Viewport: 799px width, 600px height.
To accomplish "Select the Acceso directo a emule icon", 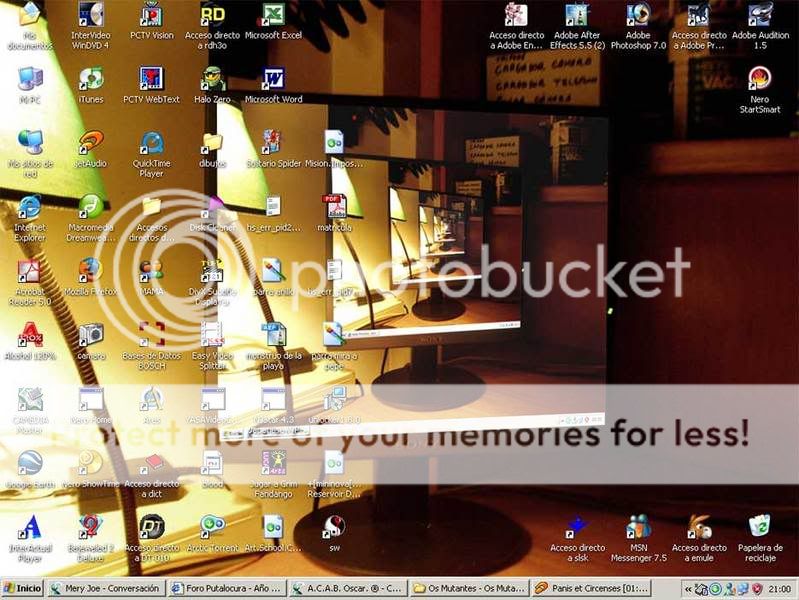I will (x=699, y=527).
